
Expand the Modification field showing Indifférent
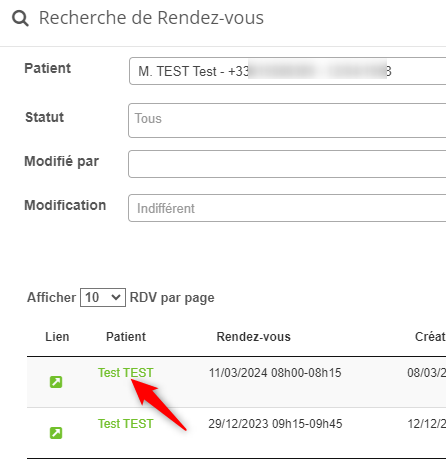(287, 208)
